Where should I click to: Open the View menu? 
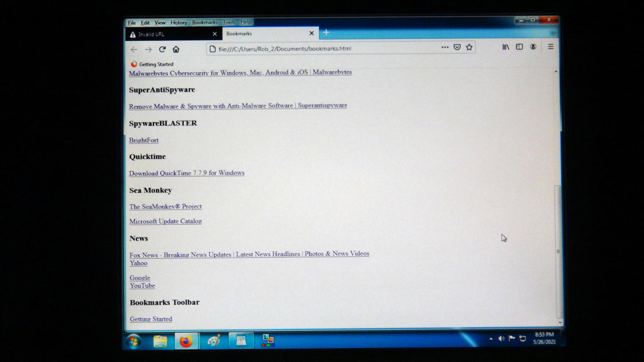coord(160,23)
